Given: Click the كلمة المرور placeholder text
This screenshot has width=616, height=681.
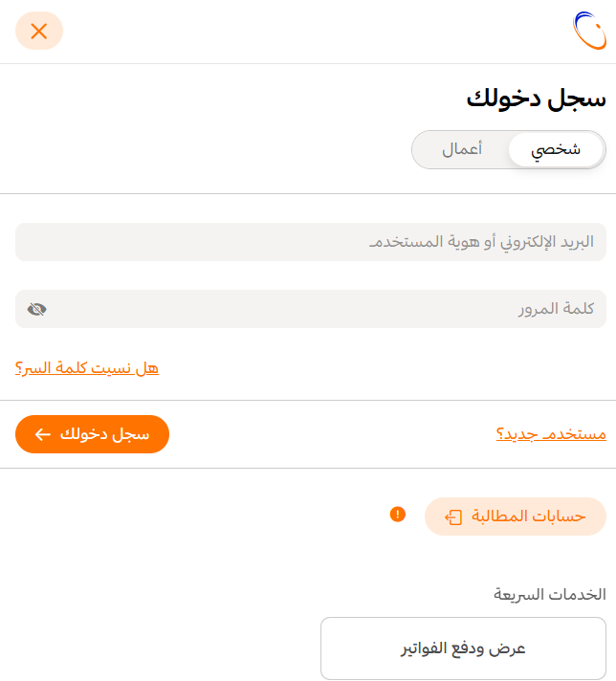Looking at the screenshot, I should [x=556, y=309].
